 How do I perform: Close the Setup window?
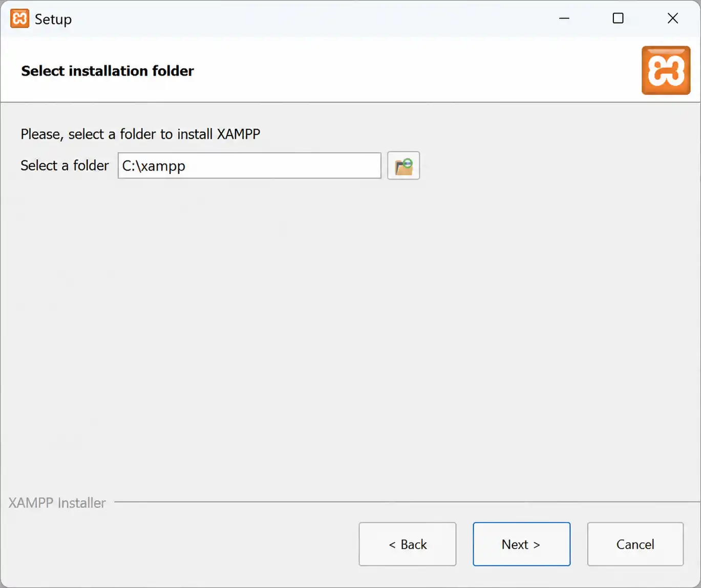point(673,18)
